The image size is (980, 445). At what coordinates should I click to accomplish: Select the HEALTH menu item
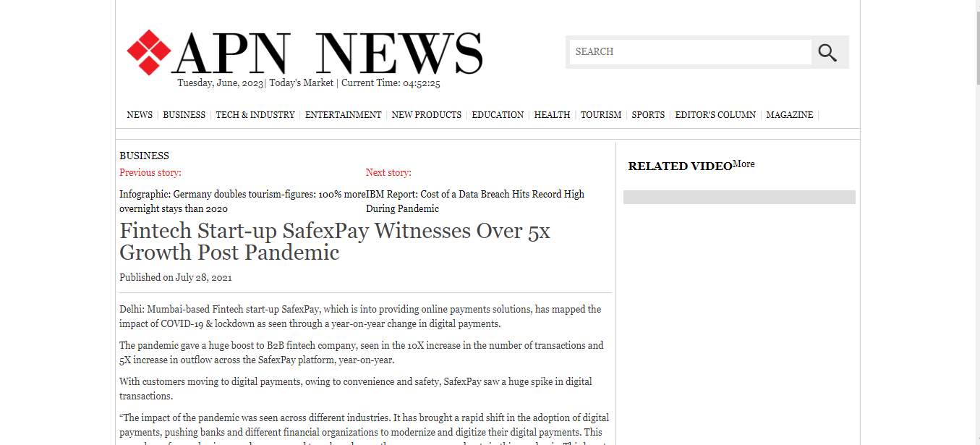point(552,114)
